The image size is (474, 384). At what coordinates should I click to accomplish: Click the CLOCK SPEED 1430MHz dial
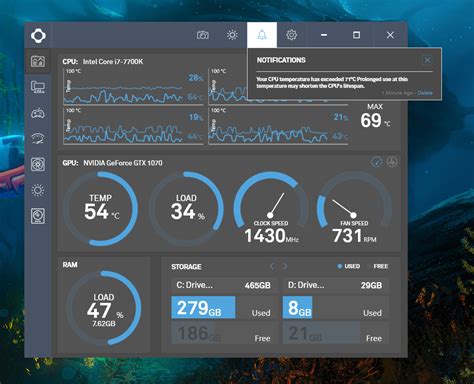coord(271,208)
